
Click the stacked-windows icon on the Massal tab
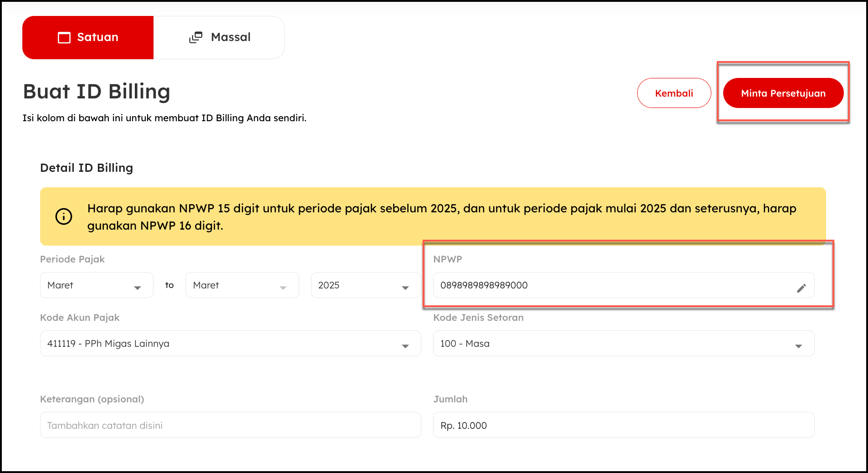click(196, 37)
